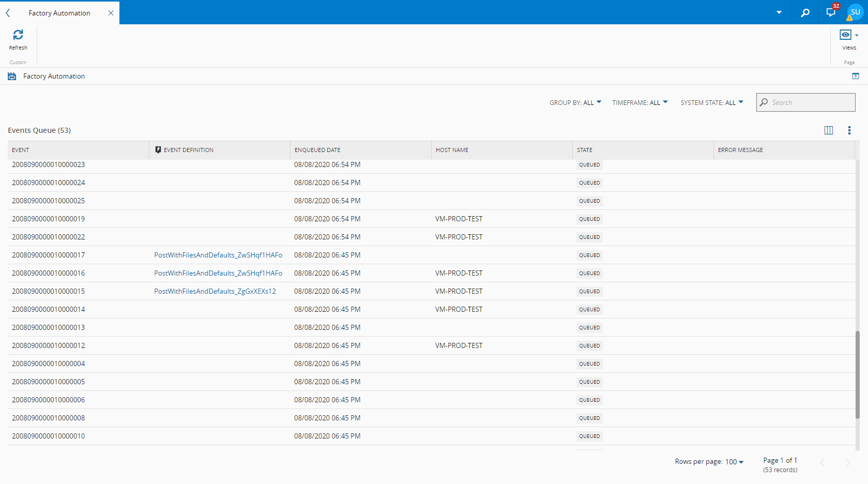
Task: Expand the Timeframe: All dropdown
Action: coord(639,102)
